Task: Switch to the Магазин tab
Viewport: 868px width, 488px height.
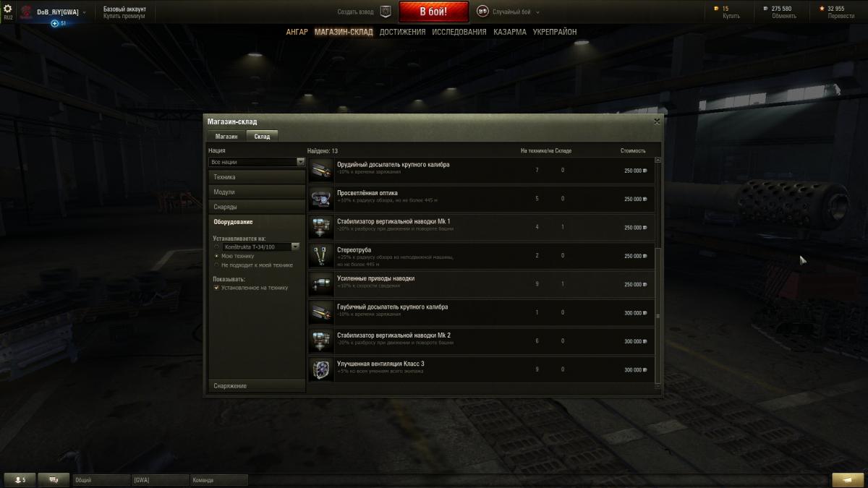Action: (226, 136)
